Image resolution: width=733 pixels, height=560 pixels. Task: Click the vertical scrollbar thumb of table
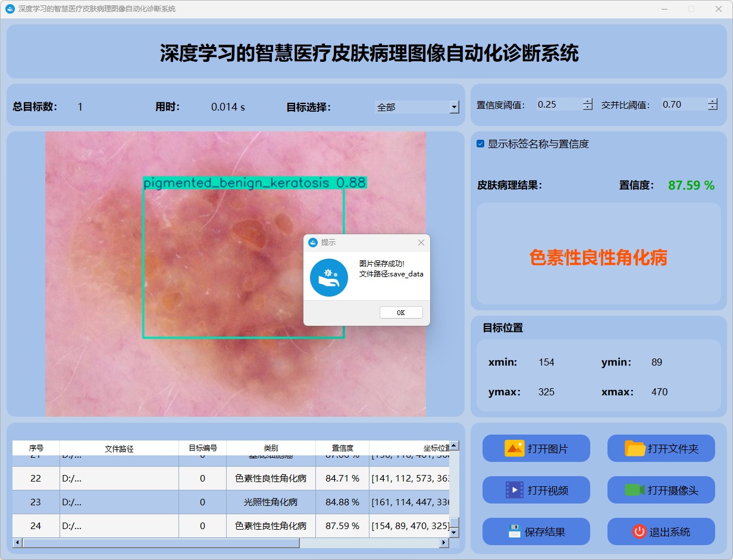click(455, 523)
